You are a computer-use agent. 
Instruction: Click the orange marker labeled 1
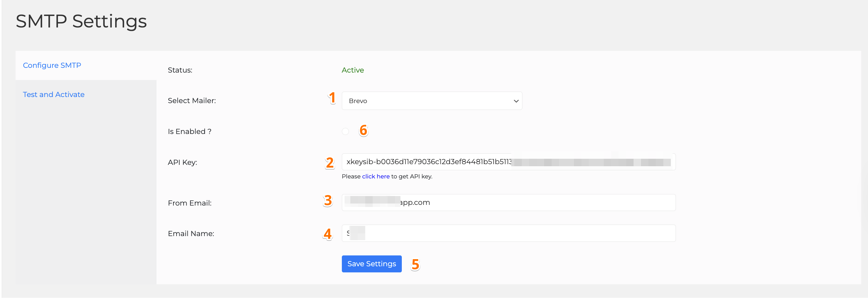(x=331, y=98)
